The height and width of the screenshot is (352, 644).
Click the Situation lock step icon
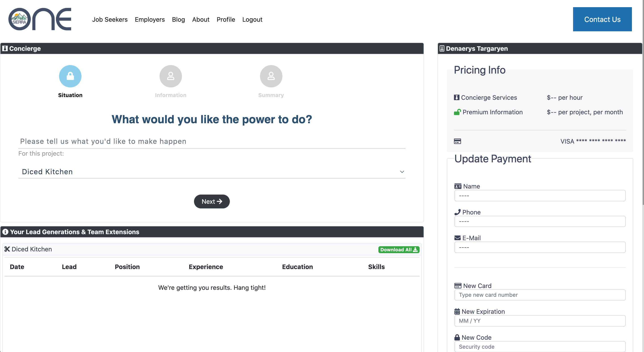coord(70,76)
